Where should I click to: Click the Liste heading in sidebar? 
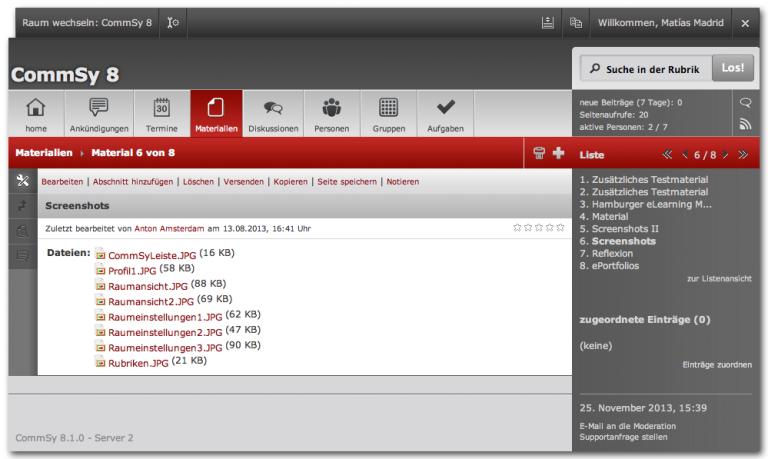pos(592,155)
